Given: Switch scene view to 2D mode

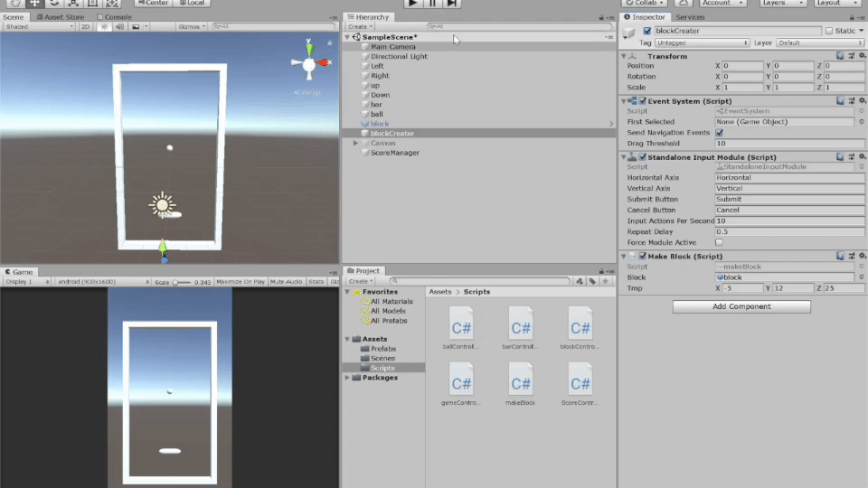Looking at the screenshot, I should [85, 27].
